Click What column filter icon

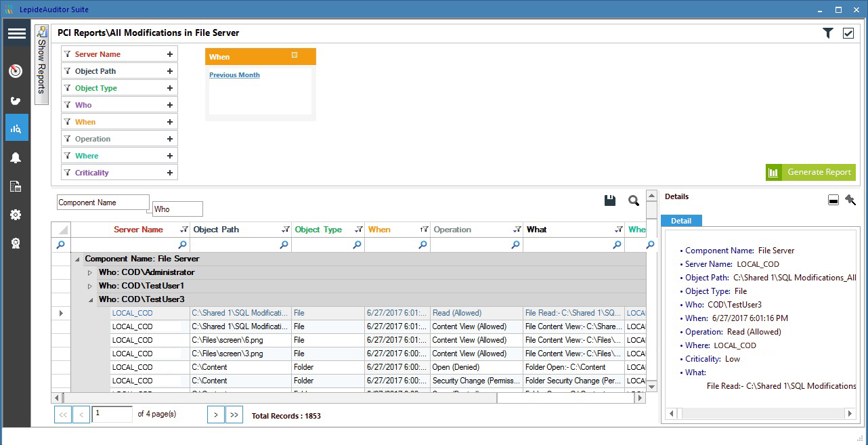click(618, 230)
